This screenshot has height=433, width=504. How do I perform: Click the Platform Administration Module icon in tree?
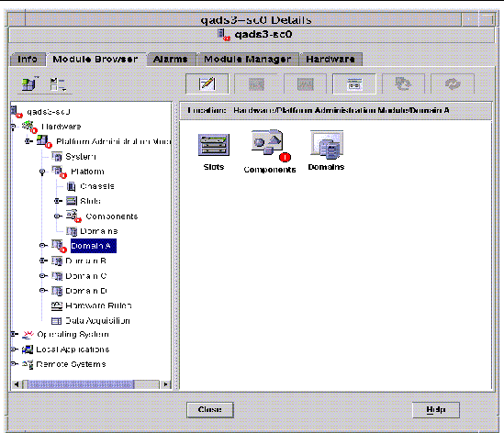click(x=44, y=141)
